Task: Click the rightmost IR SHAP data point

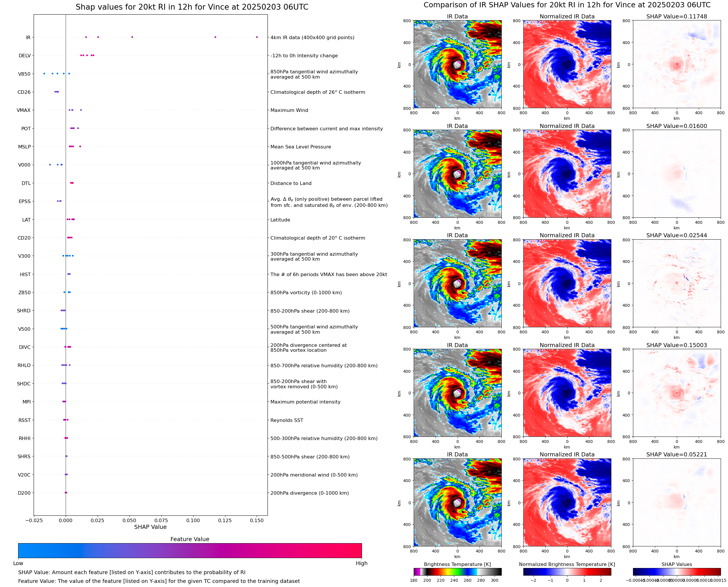Action: click(x=257, y=37)
